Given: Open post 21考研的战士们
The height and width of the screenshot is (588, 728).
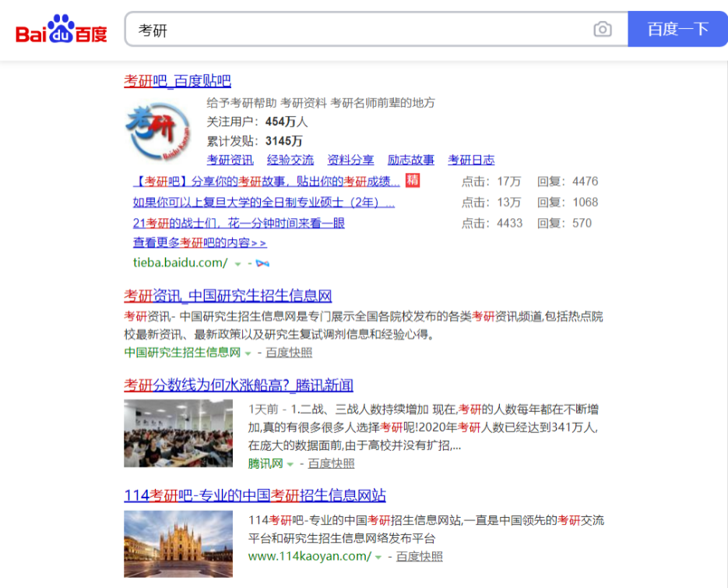Looking at the screenshot, I should pyautogui.click(x=238, y=224).
